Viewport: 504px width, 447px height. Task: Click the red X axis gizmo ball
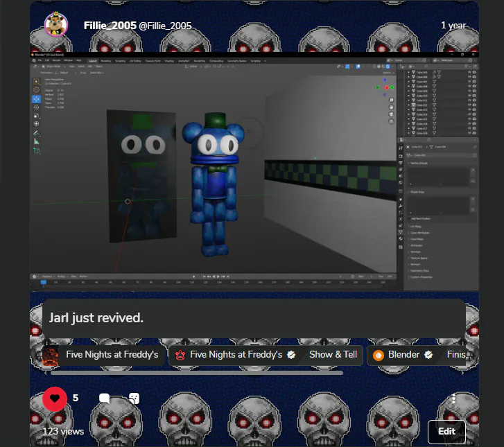tap(387, 87)
